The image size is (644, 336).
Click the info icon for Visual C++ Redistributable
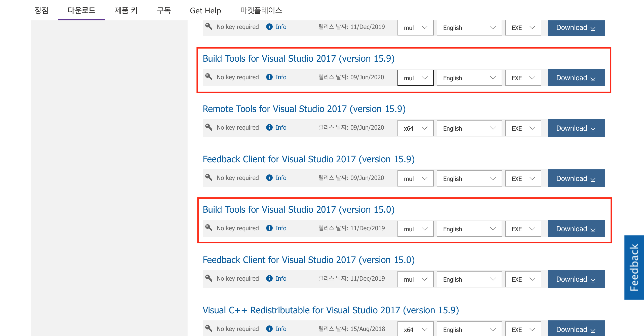pyautogui.click(x=269, y=329)
